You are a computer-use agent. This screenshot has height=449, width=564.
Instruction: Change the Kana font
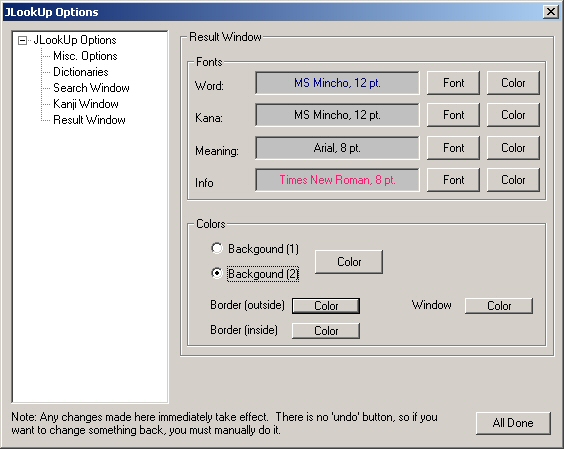(x=453, y=115)
